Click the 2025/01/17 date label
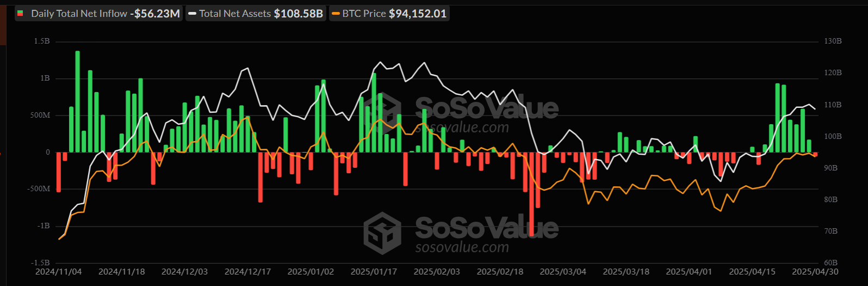Image resolution: width=868 pixels, height=286 pixels. coord(374,271)
